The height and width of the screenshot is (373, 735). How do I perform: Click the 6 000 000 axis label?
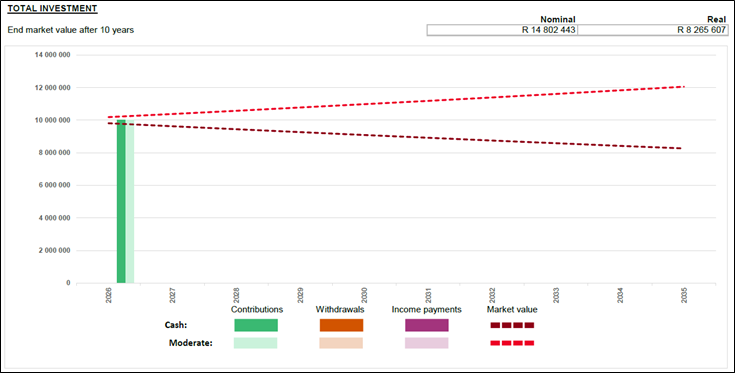pyautogui.click(x=54, y=185)
